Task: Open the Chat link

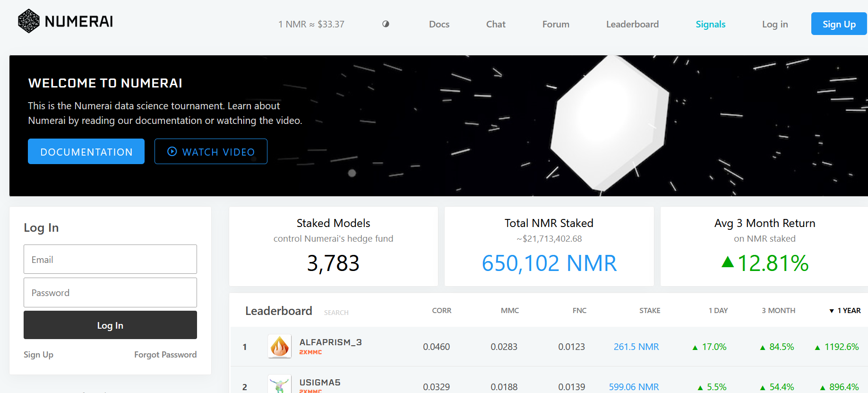Action: tap(496, 24)
